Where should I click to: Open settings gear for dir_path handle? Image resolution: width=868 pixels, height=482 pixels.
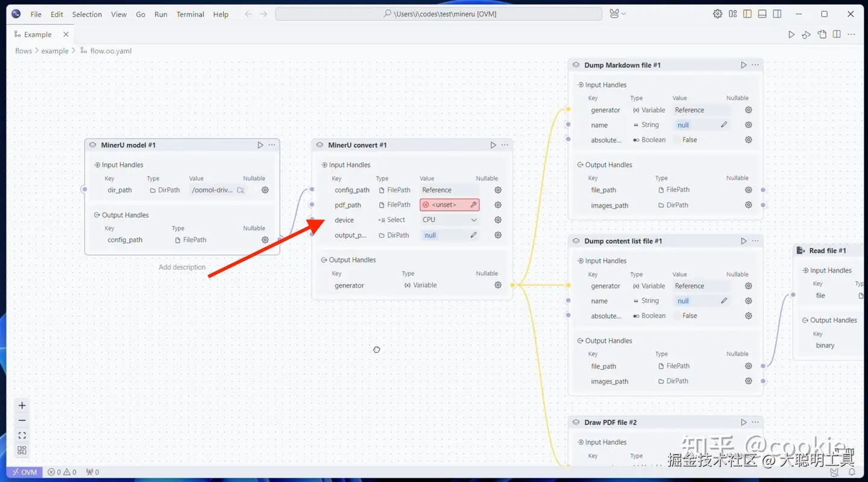(x=265, y=190)
